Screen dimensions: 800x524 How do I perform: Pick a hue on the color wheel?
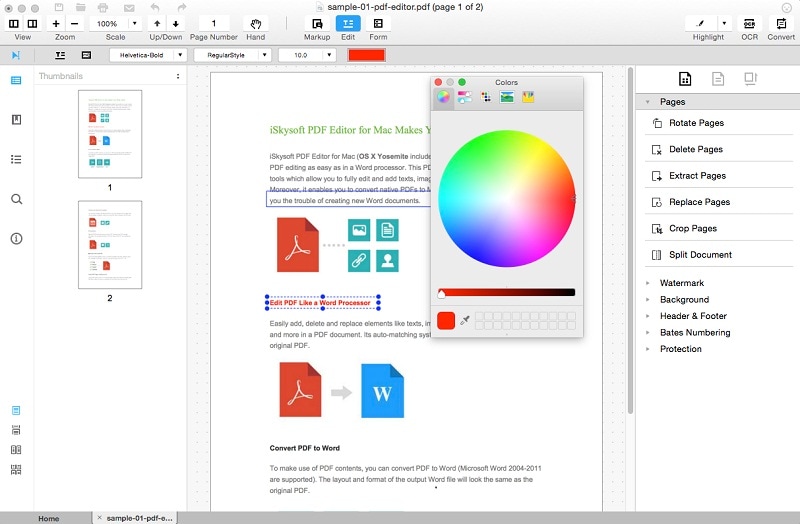point(507,198)
